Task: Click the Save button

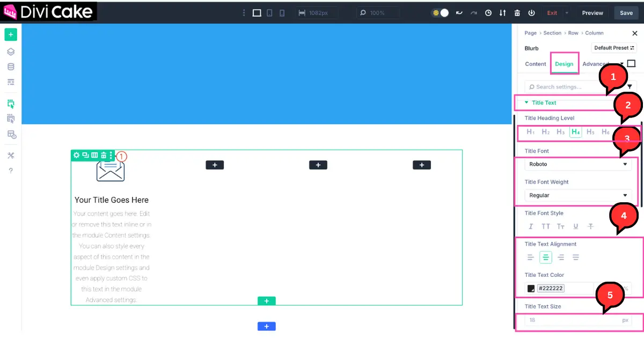Action: click(x=626, y=13)
